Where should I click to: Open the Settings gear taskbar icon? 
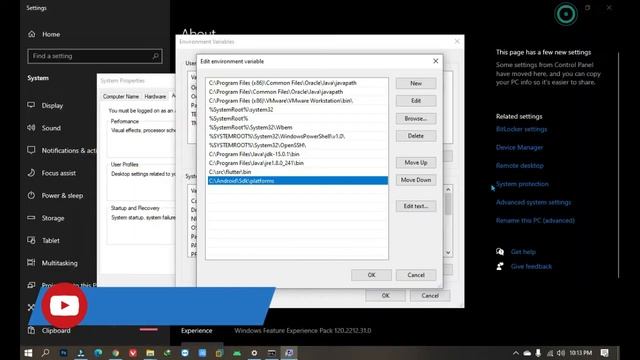pos(254,353)
